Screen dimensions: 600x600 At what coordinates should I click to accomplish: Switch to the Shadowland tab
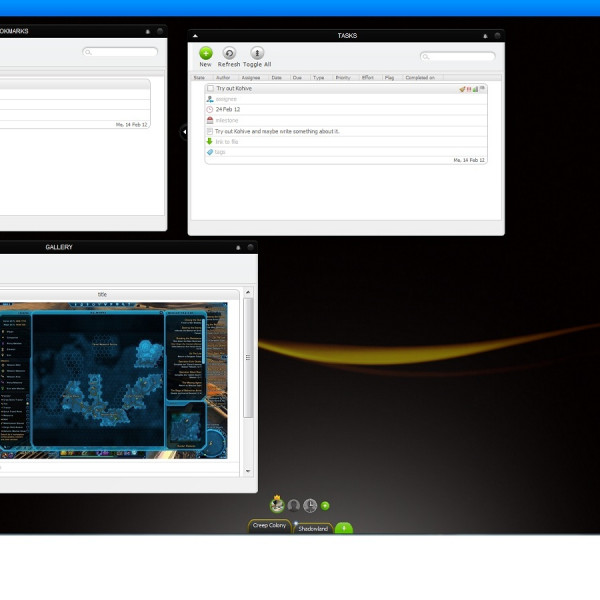pyautogui.click(x=312, y=528)
